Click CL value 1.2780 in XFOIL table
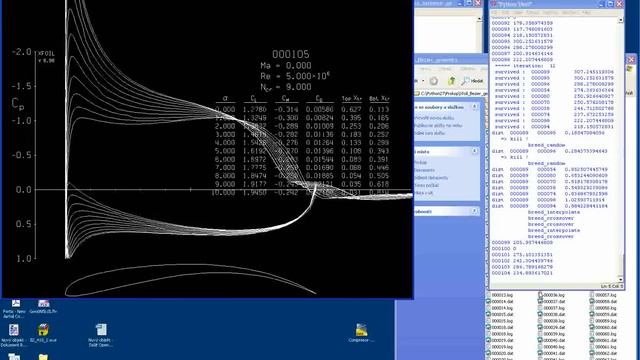Screen dimensions: 640x360 point(254,109)
